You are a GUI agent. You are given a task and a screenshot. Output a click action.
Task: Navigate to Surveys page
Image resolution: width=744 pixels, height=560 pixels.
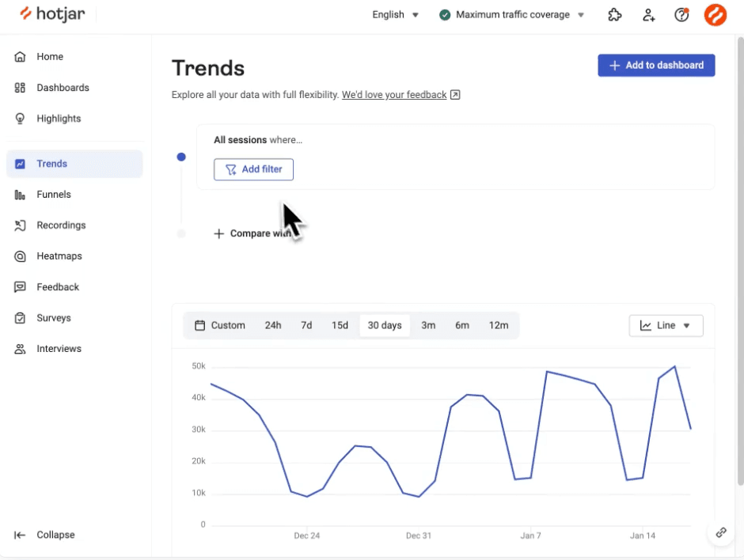53,318
